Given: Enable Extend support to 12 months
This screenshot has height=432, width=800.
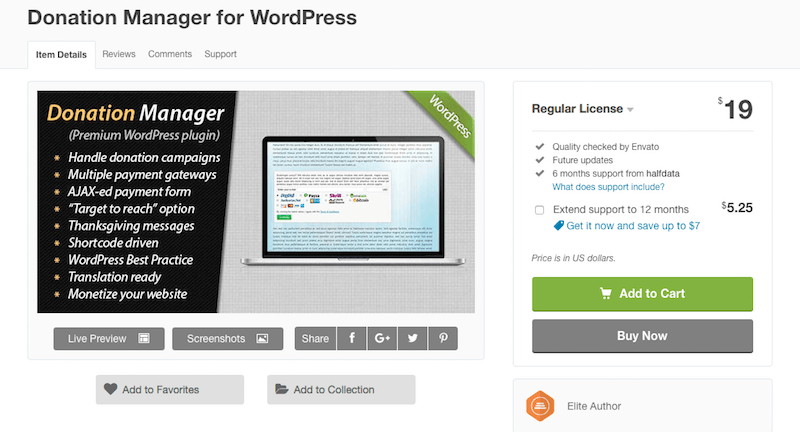Looking at the screenshot, I should tap(539, 210).
